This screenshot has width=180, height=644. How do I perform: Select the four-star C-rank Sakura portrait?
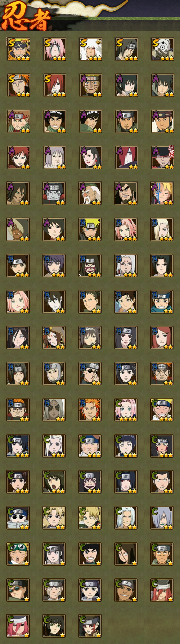tap(126, 410)
